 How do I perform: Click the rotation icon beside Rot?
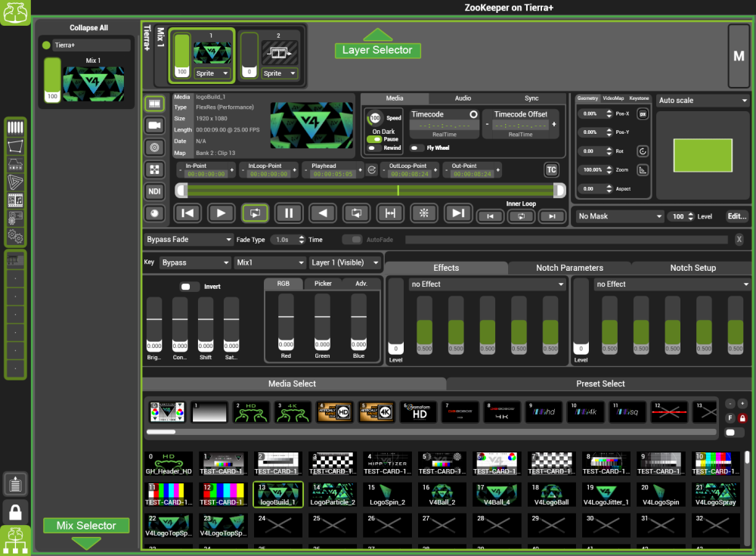pyautogui.click(x=643, y=151)
